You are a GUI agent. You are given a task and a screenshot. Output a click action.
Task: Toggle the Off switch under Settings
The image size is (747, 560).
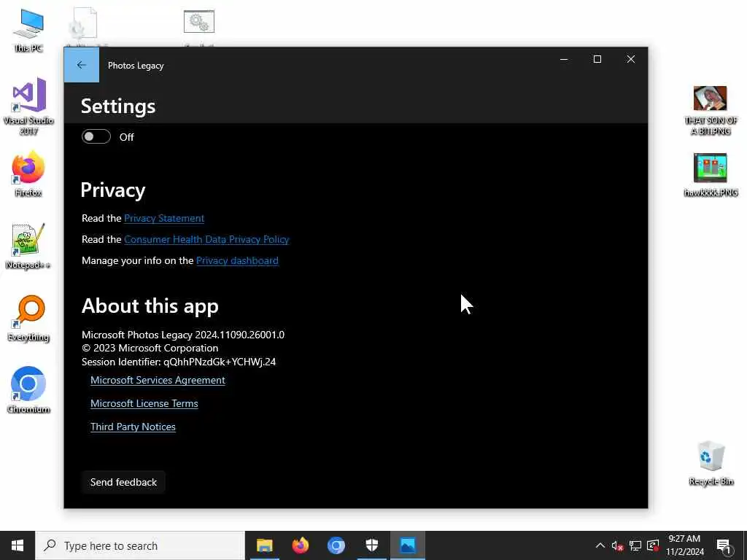(96, 136)
